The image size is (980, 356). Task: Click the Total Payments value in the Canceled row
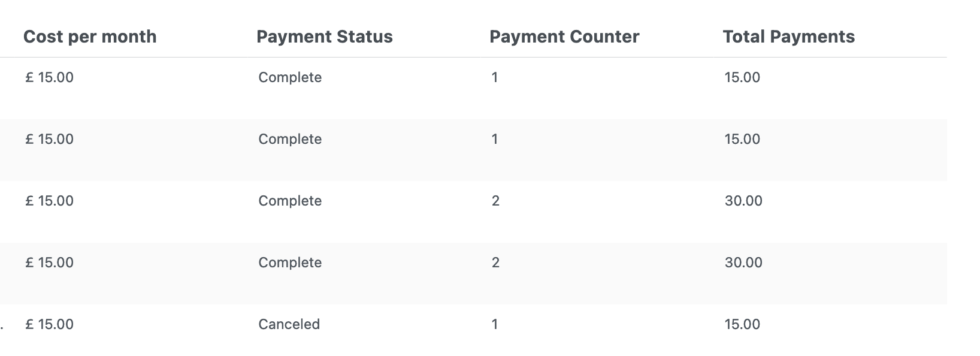coord(742,324)
